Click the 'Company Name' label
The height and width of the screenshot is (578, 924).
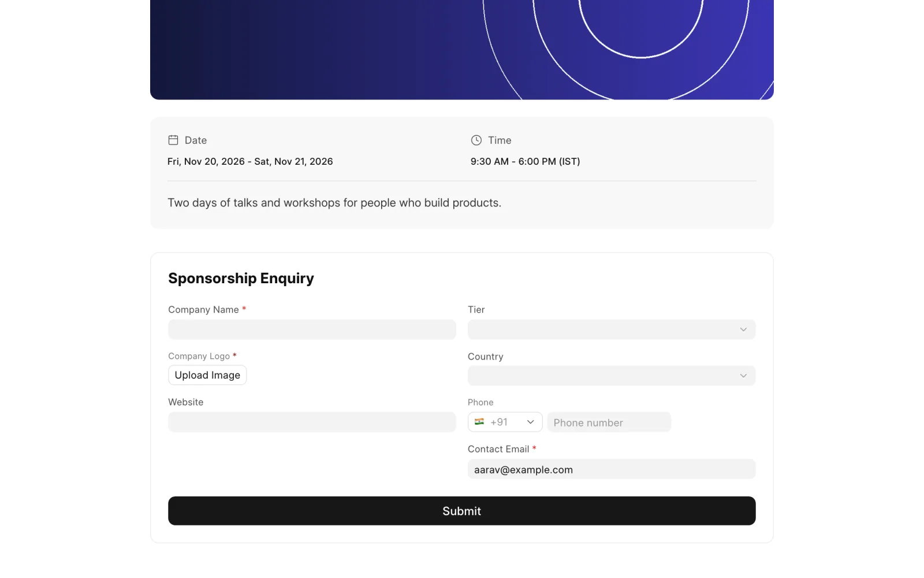203,310
